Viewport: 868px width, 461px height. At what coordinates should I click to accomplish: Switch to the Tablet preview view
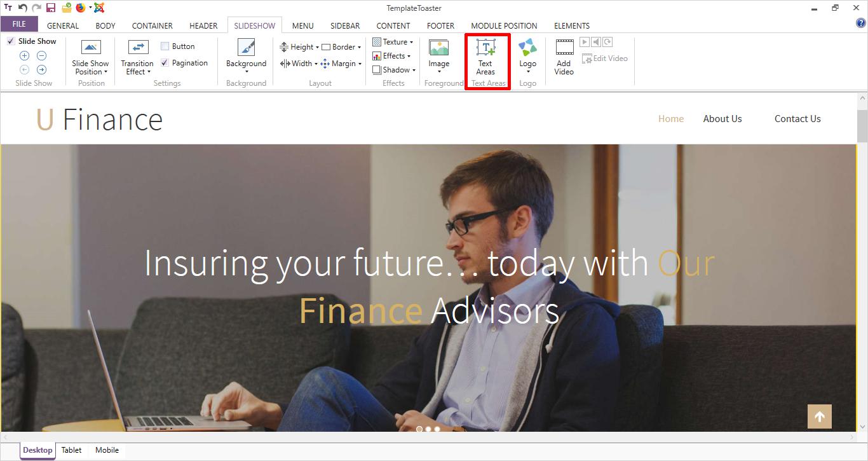(71, 450)
